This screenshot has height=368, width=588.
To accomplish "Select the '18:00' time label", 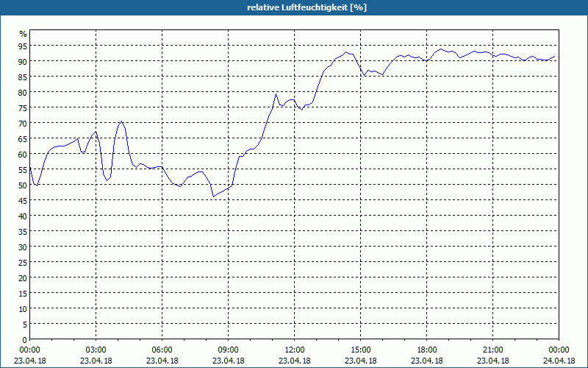I will point(427,350).
